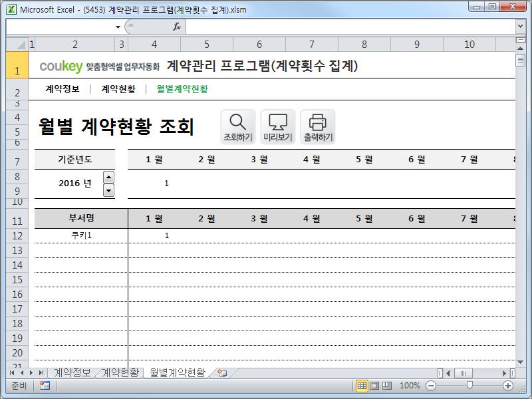The height and width of the screenshot is (399, 532).
Task: Open the Name Box dropdown arrow
Action: tap(118, 27)
